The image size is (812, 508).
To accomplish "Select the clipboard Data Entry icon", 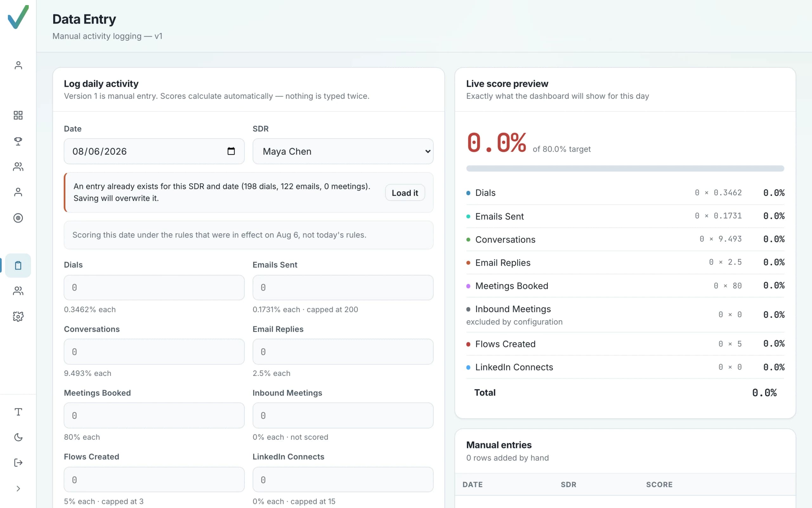I will coord(18,265).
